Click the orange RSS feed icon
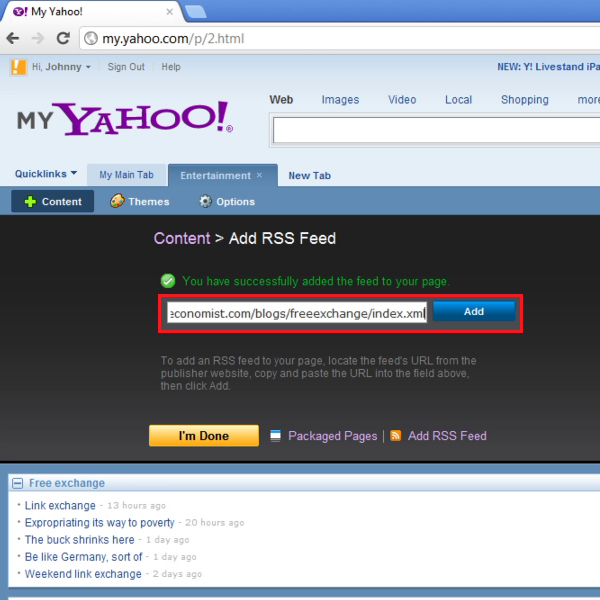Viewport: 600px width, 600px height. 395,435
